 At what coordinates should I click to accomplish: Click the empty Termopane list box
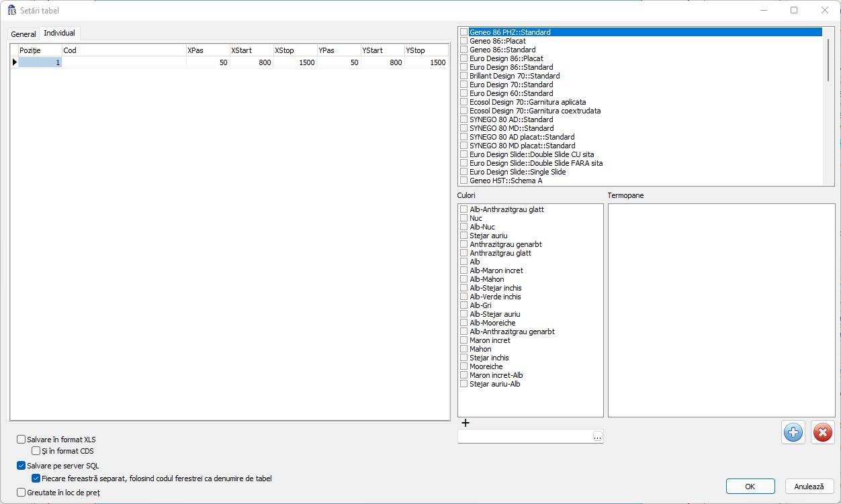[721, 310]
